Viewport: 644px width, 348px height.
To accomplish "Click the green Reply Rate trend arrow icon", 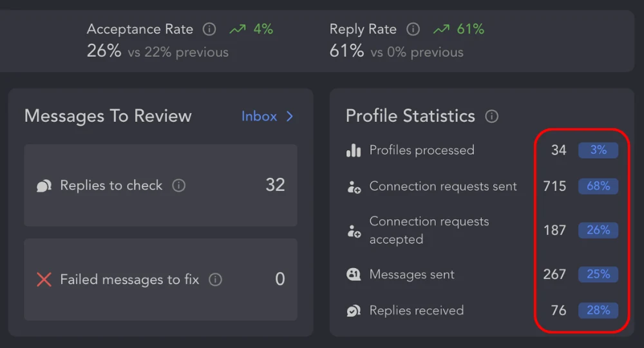I will tap(441, 29).
